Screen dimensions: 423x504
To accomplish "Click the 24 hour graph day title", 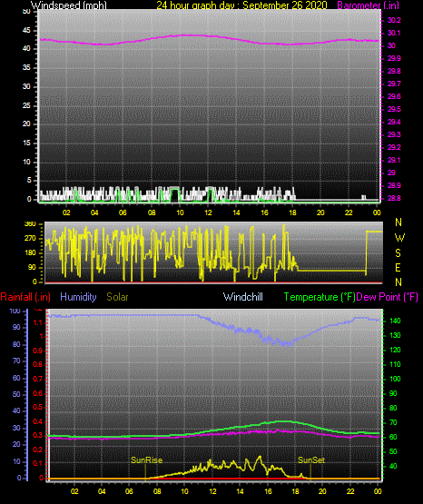I will [x=241, y=5].
